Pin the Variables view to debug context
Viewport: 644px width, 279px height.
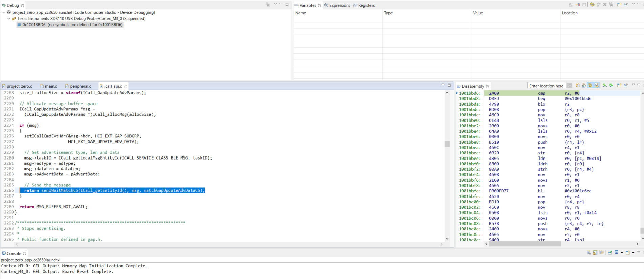pyautogui.click(x=626, y=5)
